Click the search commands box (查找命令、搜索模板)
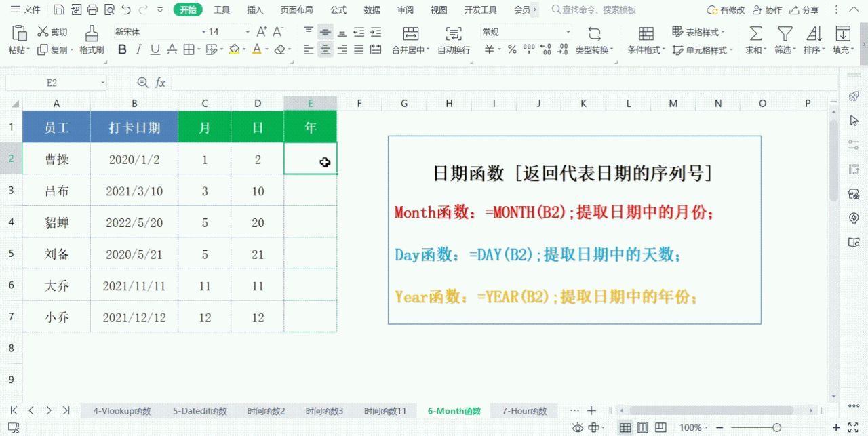 593,10
